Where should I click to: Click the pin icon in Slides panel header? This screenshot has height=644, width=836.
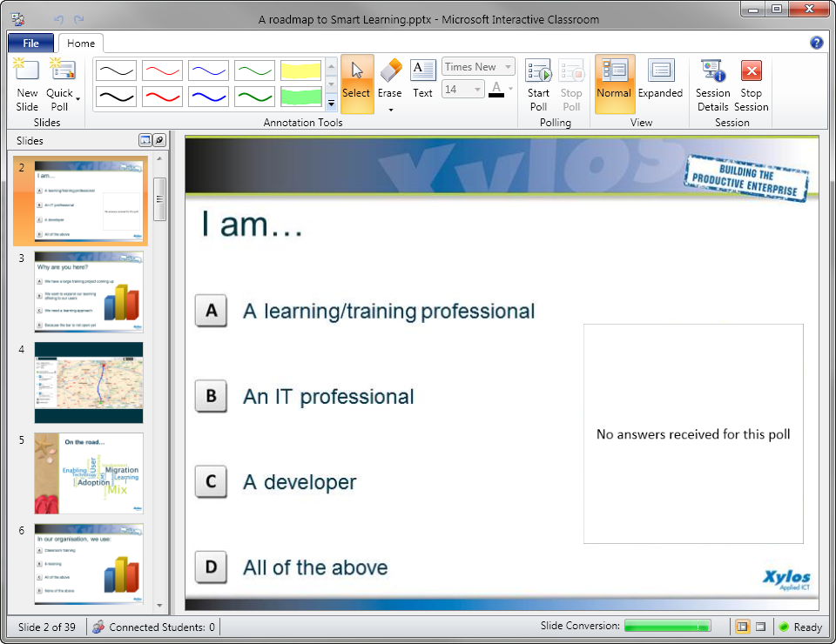point(159,140)
